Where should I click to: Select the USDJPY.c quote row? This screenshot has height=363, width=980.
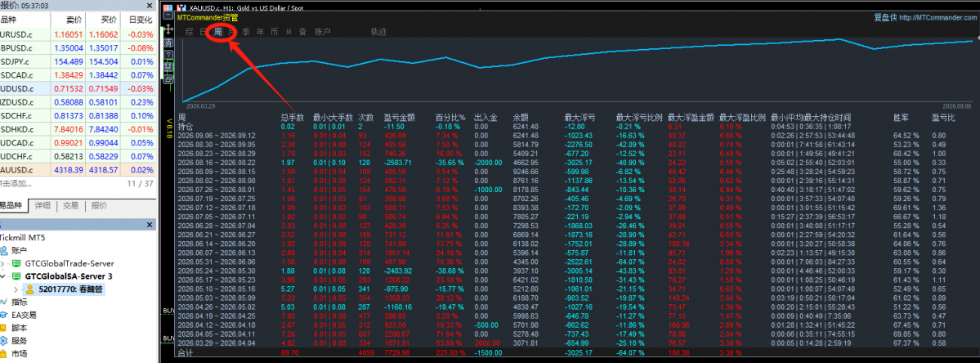pyautogui.click(x=78, y=62)
